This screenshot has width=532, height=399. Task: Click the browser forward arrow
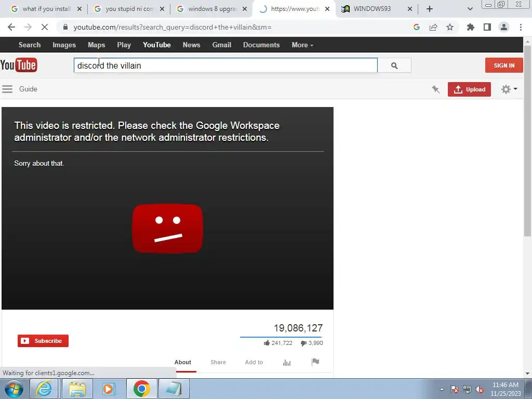[28, 27]
